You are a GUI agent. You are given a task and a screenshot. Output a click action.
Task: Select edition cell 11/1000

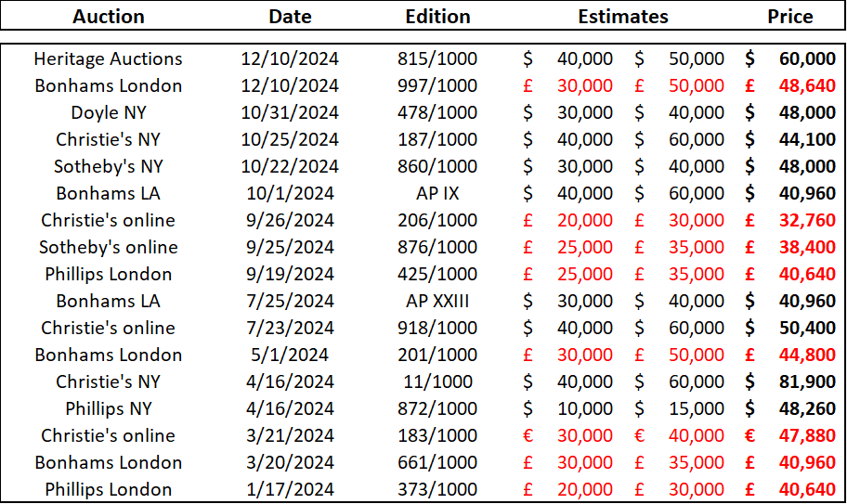pyautogui.click(x=437, y=381)
